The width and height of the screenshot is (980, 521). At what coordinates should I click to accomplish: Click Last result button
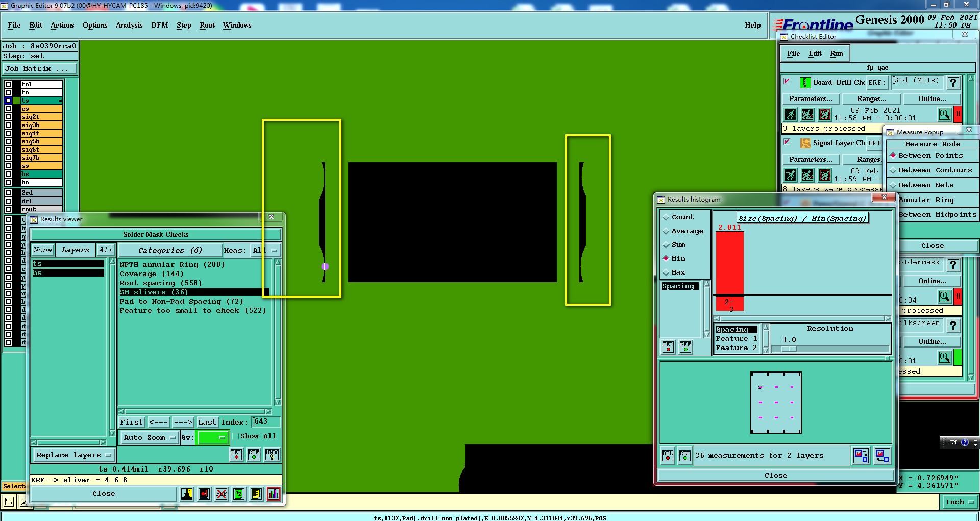click(207, 423)
